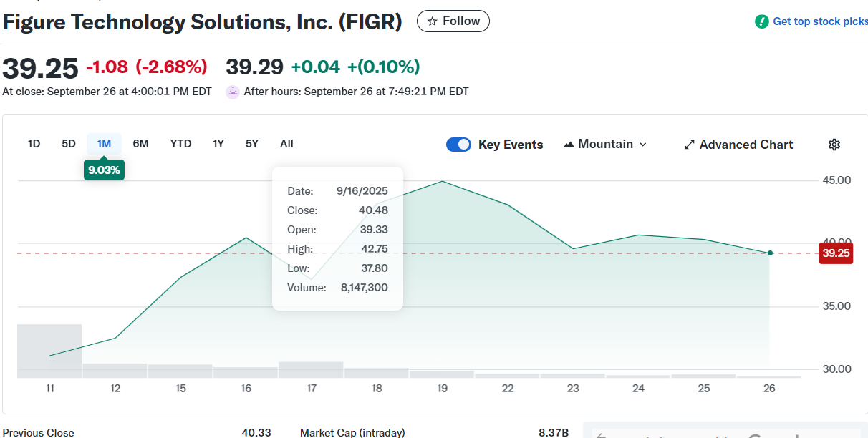Select the 1Y time range
868x438 pixels.
click(218, 144)
